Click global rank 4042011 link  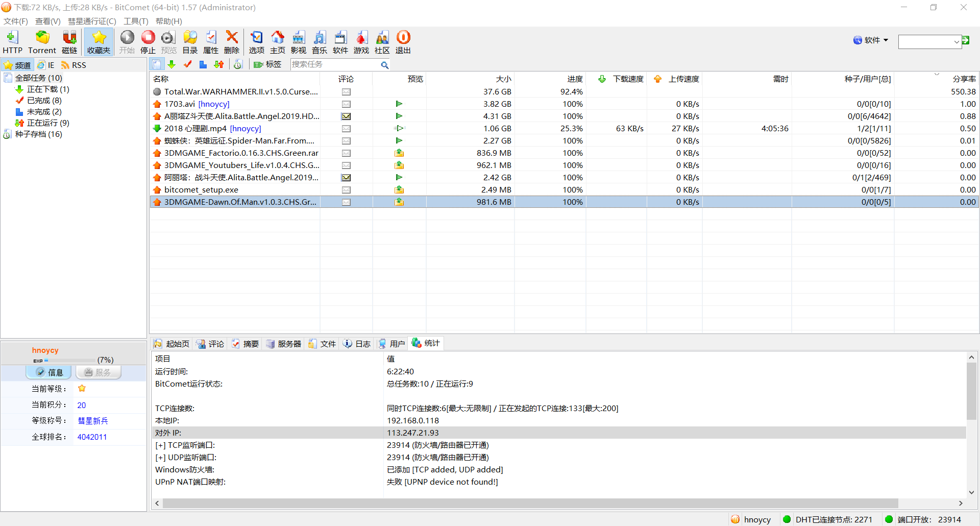[x=92, y=437]
